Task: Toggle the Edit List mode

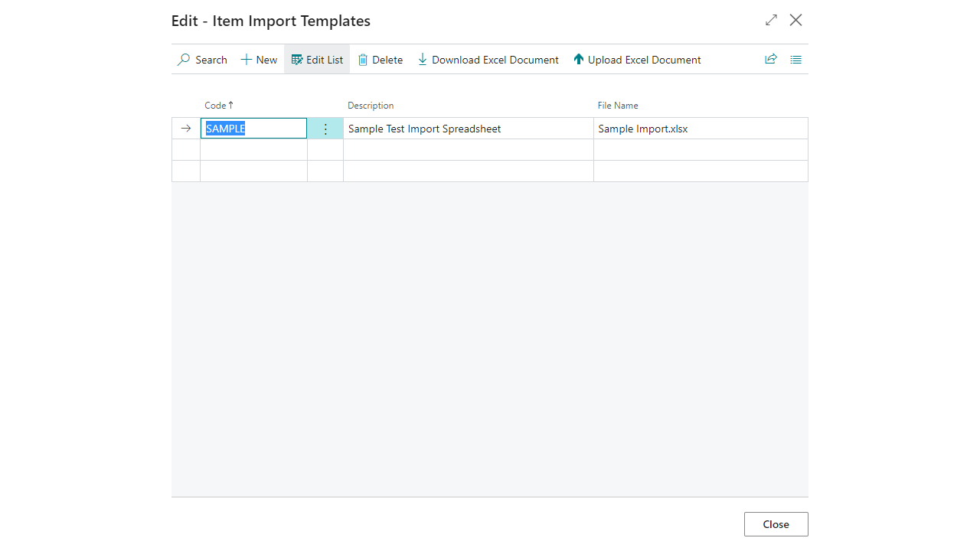Action: 317,60
